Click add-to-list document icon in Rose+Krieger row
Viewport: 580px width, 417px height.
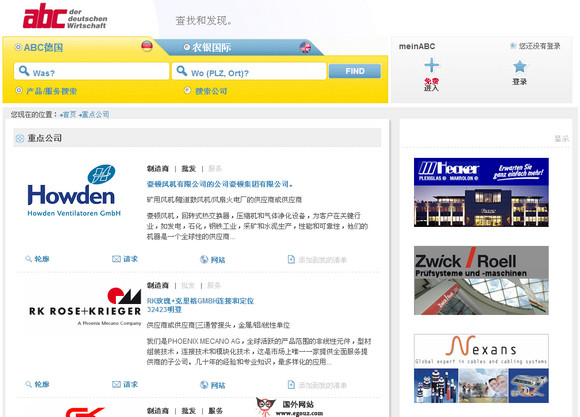pos(291,385)
